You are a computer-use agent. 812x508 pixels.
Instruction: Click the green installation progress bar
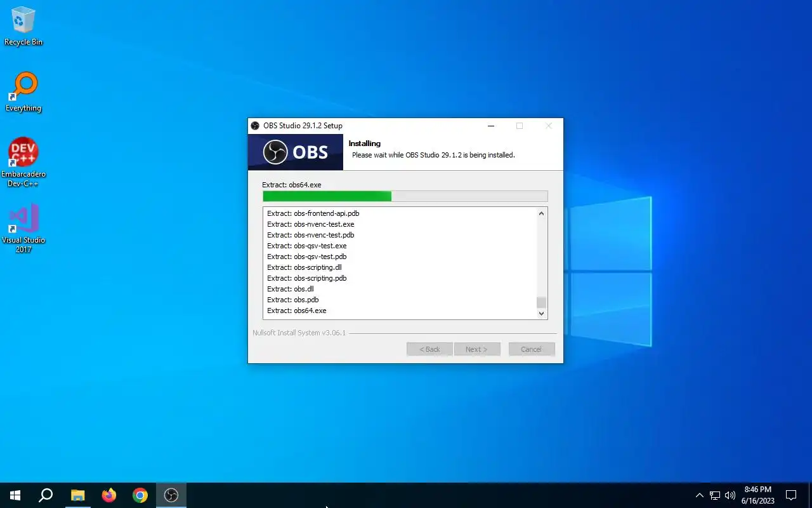click(405, 196)
